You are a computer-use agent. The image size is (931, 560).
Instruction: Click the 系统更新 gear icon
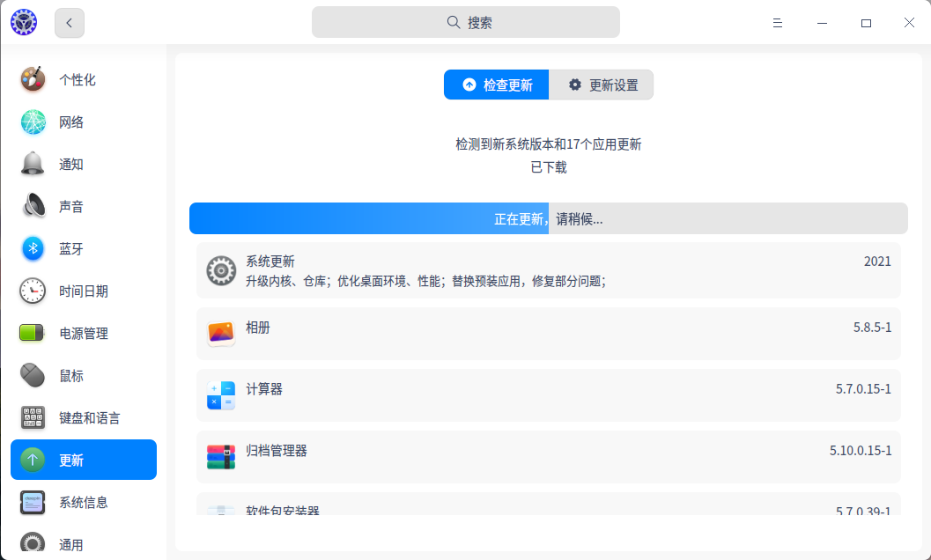pyautogui.click(x=221, y=271)
